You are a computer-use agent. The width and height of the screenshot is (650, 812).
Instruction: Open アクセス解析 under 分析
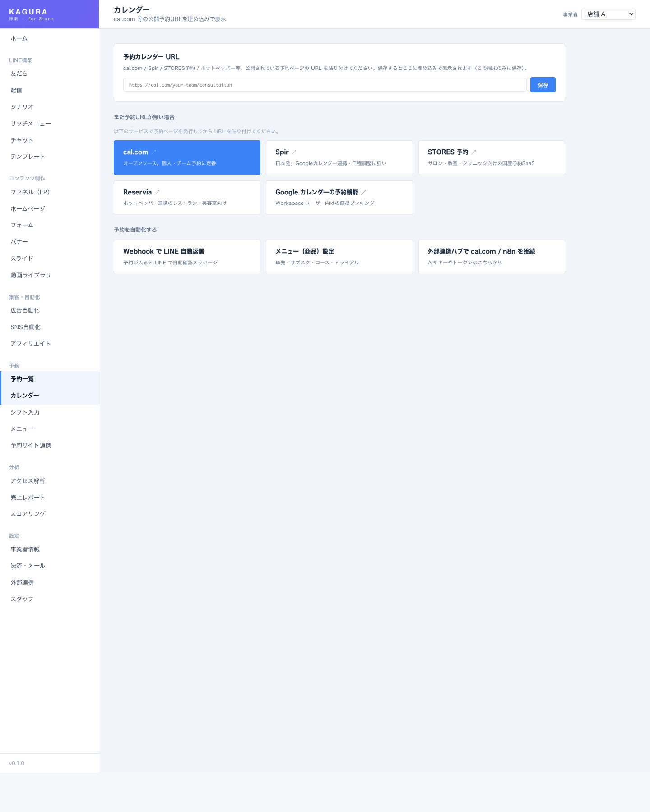(28, 481)
